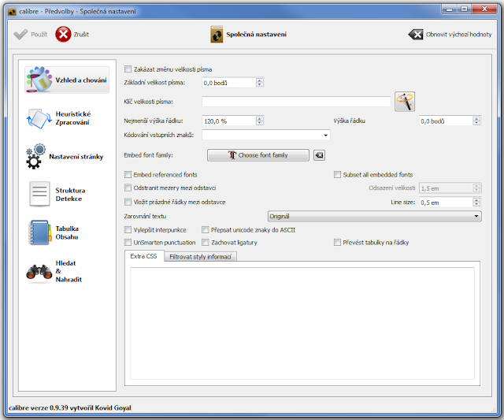Image resolution: width=504 pixels, height=420 pixels.
Task: Click Line size 0,5 em field
Action: point(447,203)
